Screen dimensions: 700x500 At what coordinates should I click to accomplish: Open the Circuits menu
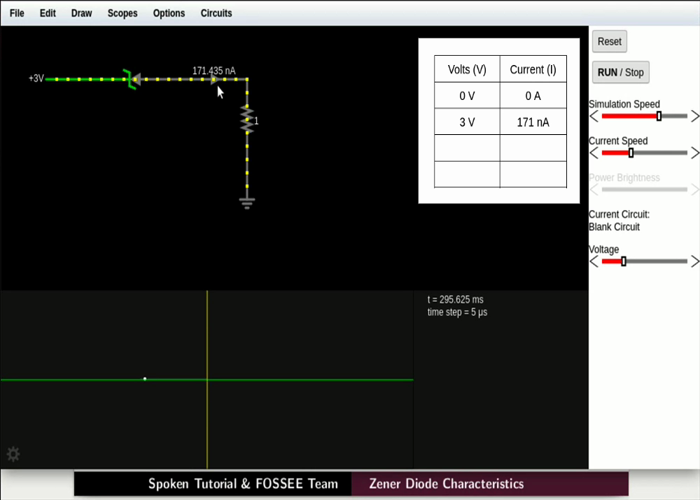coord(216,13)
